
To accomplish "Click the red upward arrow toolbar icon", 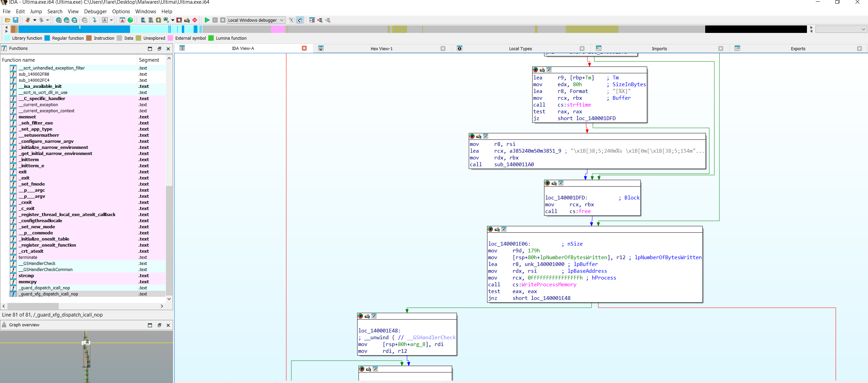I will tap(122, 20).
